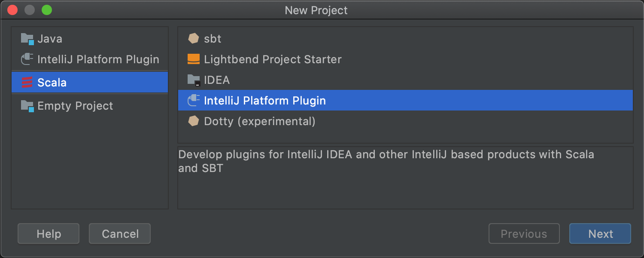Click the plug icon beside IntelliJ Platform Plugin in left list
Screen dimensions: 644x258
pyautogui.click(x=27, y=59)
